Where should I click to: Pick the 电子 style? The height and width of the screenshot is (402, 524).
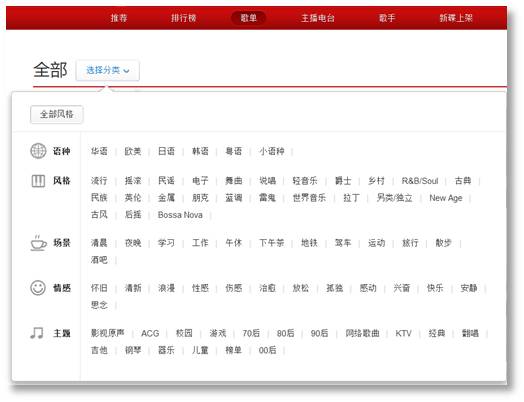pos(200,181)
